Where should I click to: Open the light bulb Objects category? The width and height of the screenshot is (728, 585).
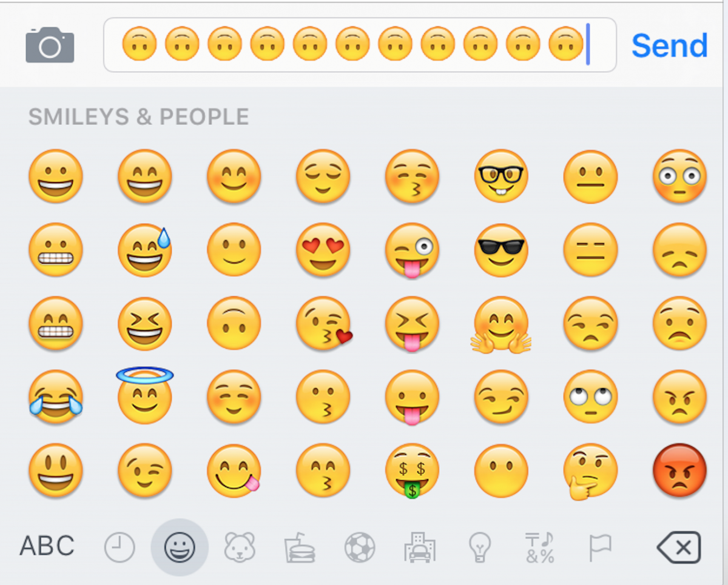(x=480, y=547)
